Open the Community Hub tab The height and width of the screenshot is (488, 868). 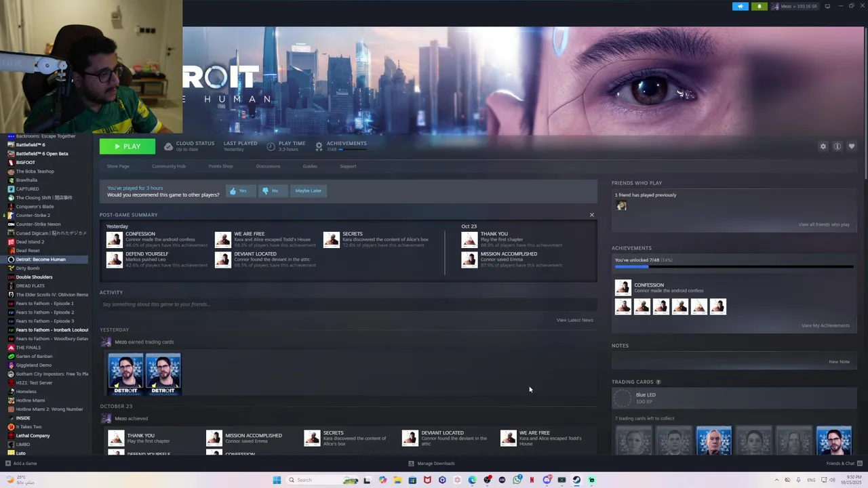coord(169,166)
